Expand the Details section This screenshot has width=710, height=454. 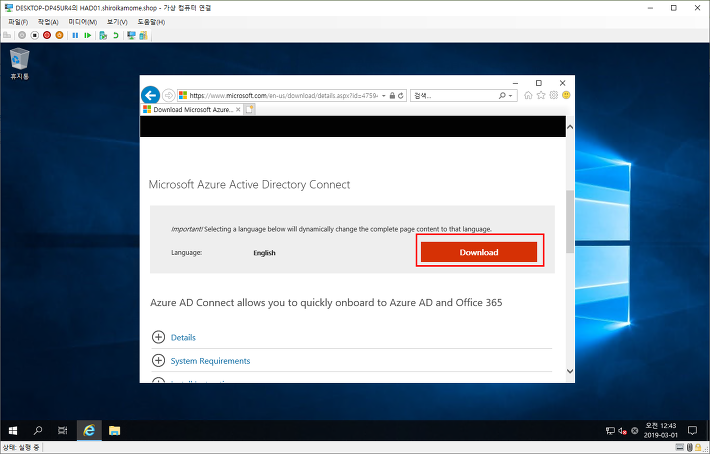[x=158, y=337]
